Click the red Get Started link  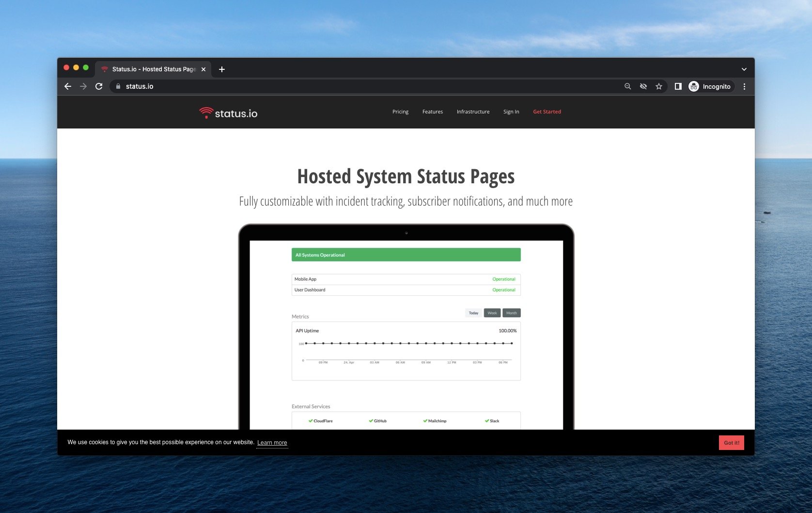click(x=547, y=112)
